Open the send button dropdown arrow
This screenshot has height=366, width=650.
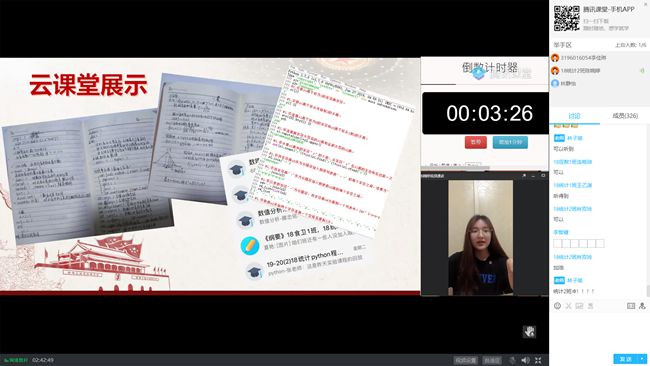(642, 359)
